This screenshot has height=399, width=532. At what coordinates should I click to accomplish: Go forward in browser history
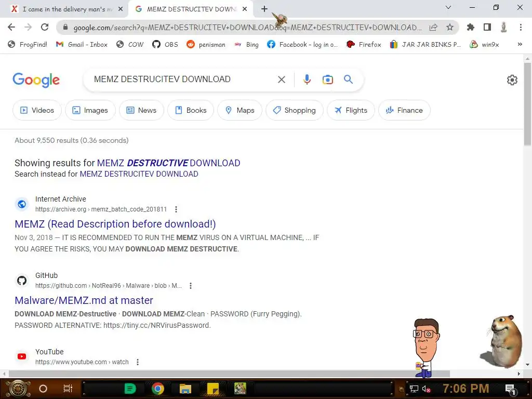(x=28, y=27)
